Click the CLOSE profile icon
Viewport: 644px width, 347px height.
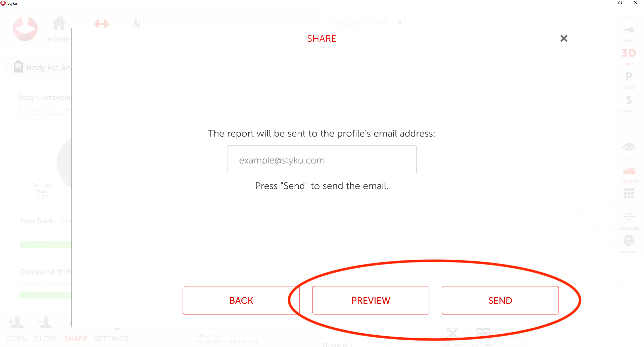[x=46, y=323]
